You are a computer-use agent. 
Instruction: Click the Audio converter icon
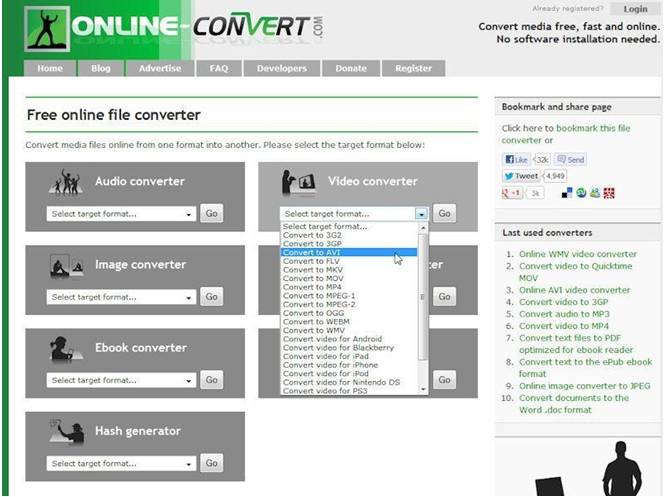click(65, 181)
